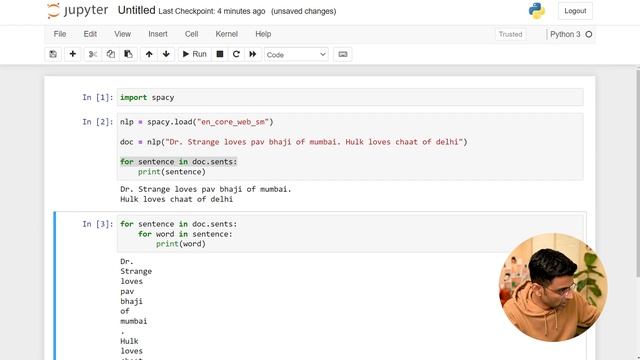640x360 pixels.
Task: Insert a cell below with plus icon
Action: 73,54
